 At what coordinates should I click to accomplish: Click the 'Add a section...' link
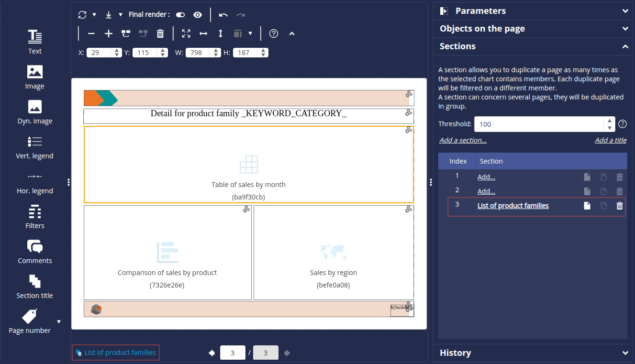coord(463,140)
